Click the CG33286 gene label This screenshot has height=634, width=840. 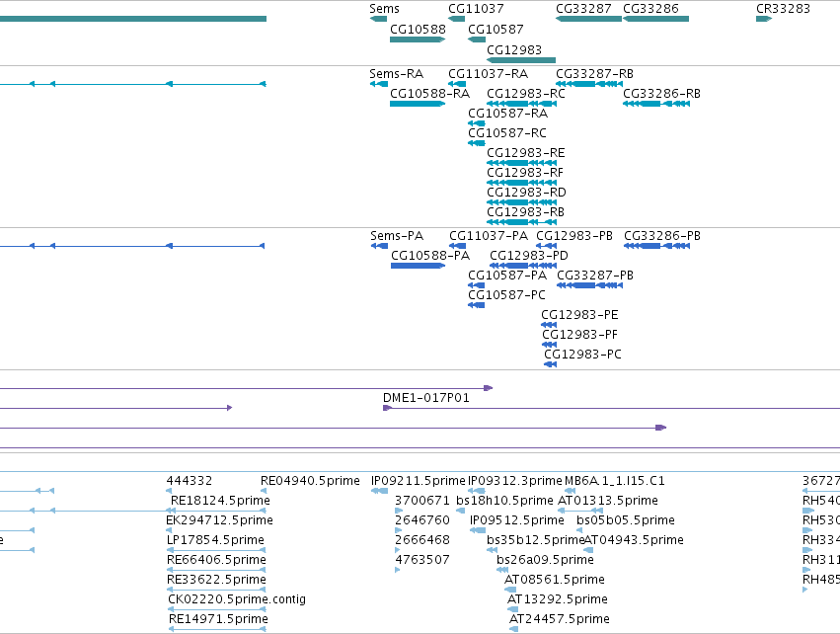tap(650, 9)
